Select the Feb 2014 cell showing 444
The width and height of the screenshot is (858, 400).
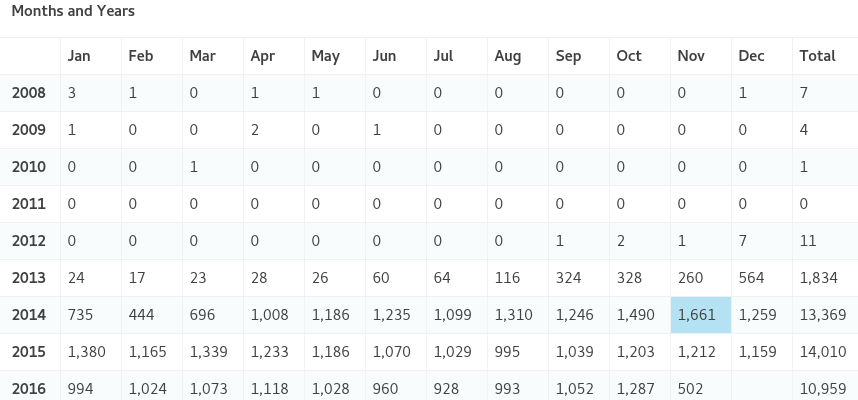point(140,315)
